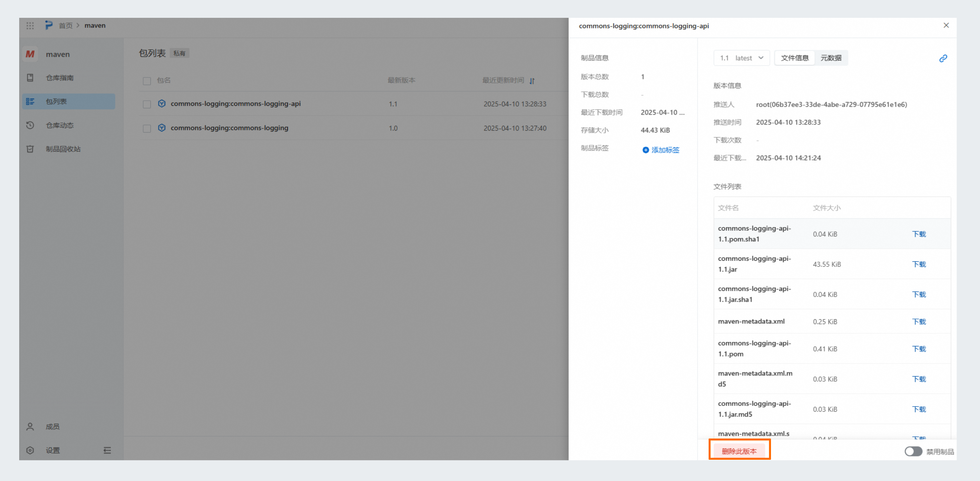Switch to the 元数据 tab

831,58
